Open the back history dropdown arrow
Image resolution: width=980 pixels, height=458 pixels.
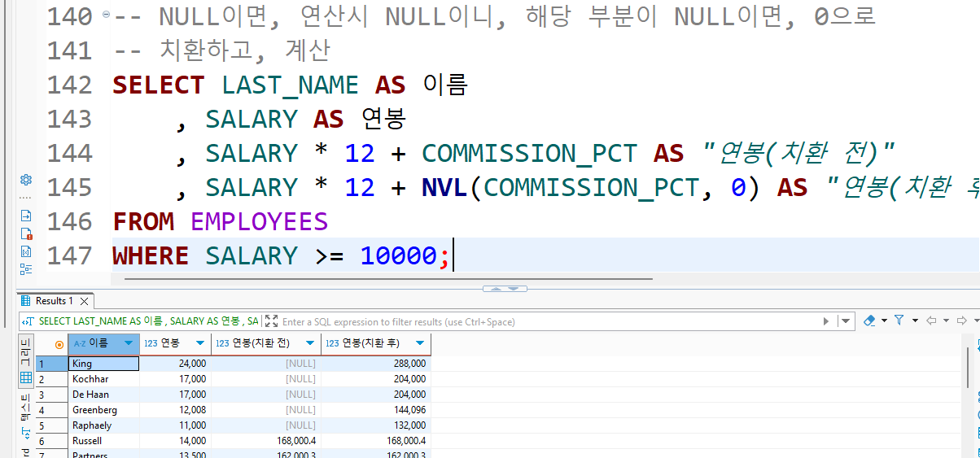coord(947,321)
